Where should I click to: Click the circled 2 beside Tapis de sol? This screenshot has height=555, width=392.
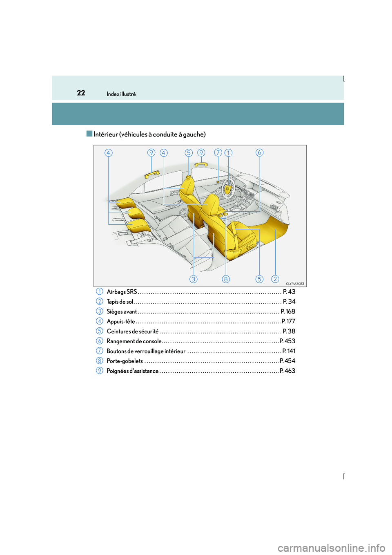pos(100,301)
